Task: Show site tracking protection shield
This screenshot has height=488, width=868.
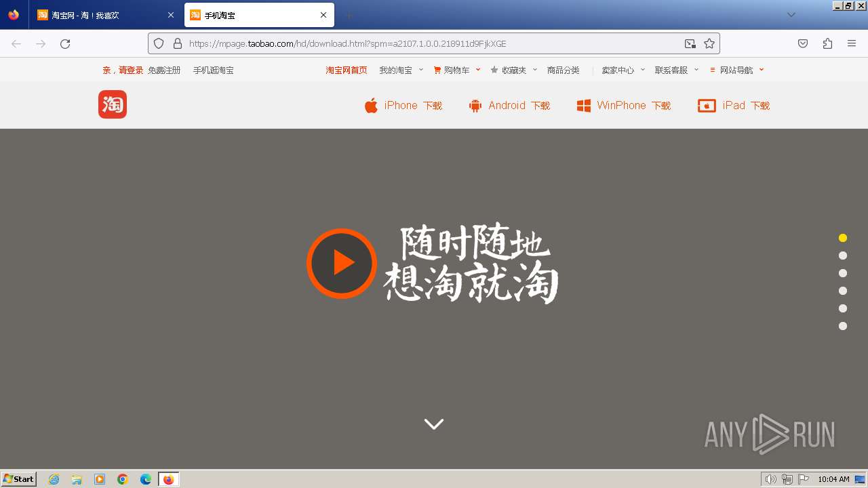Action: [159, 43]
